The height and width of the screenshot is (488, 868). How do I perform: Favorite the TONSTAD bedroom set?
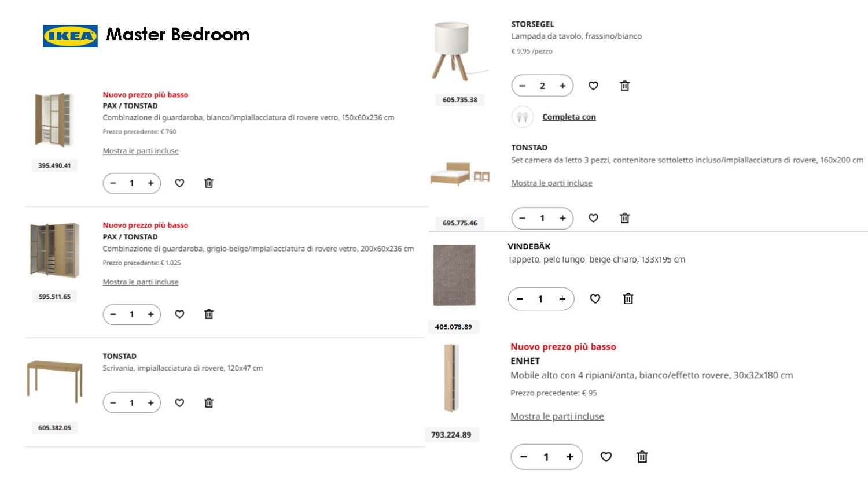tap(593, 218)
